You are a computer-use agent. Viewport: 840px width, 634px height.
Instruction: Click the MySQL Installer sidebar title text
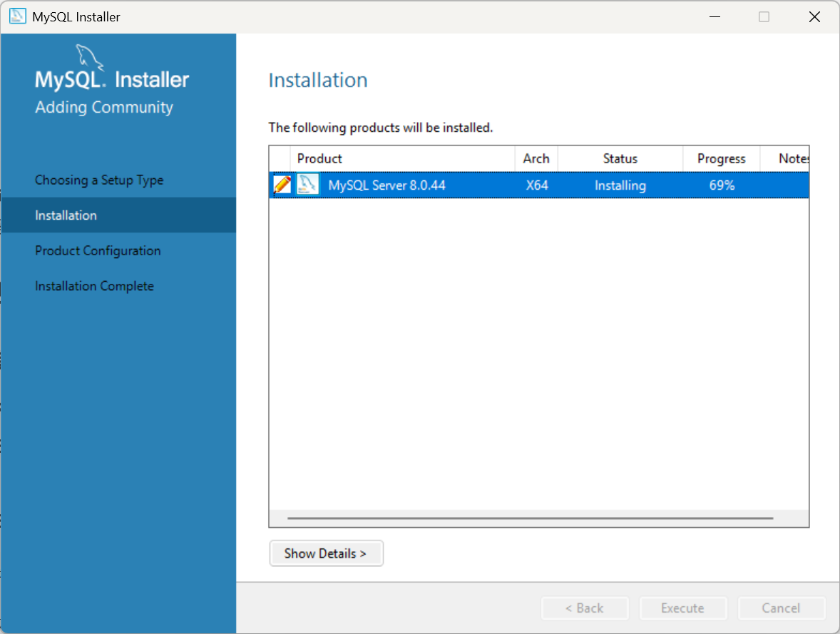tap(112, 79)
